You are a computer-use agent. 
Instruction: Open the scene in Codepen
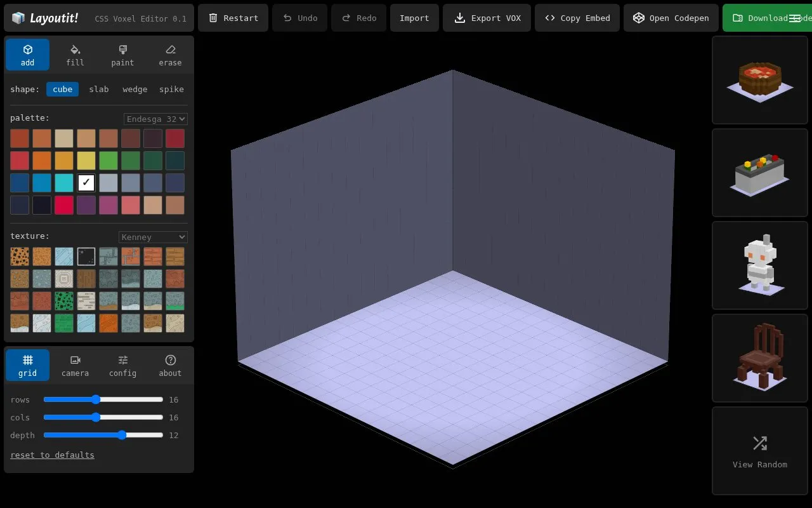point(671,18)
